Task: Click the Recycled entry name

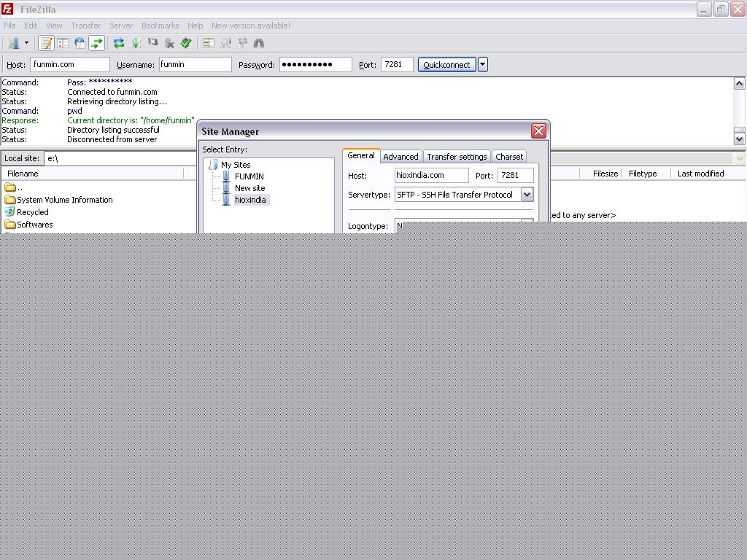Action: 32,212
